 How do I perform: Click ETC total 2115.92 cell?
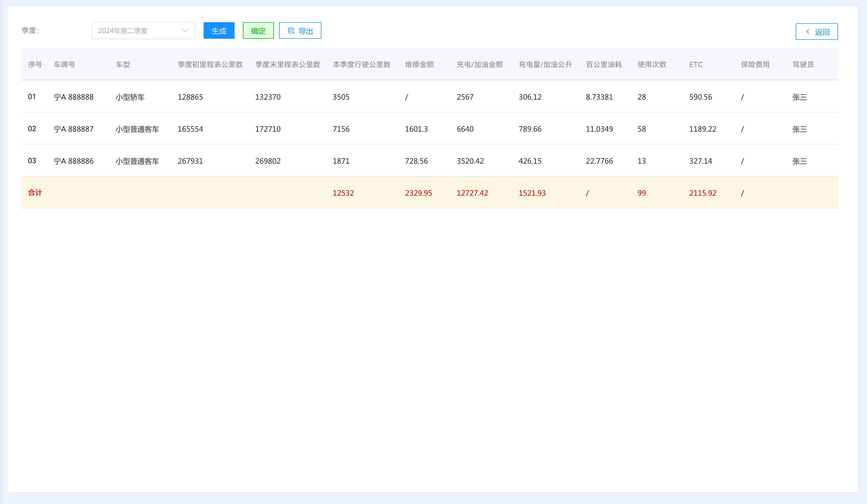702,193
